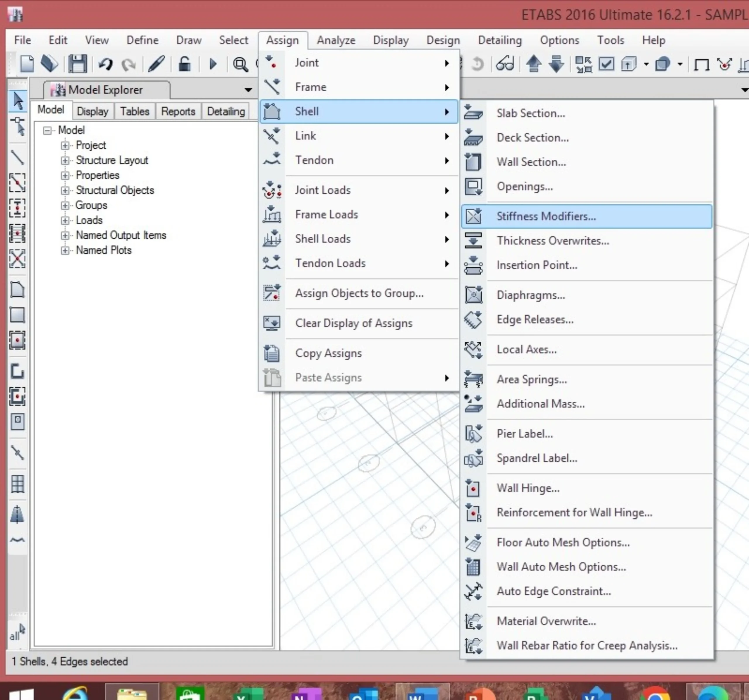Viewport: 749px width, 700px height.
Task: Click the Undo arrow icon
Action: pos(105,64)
